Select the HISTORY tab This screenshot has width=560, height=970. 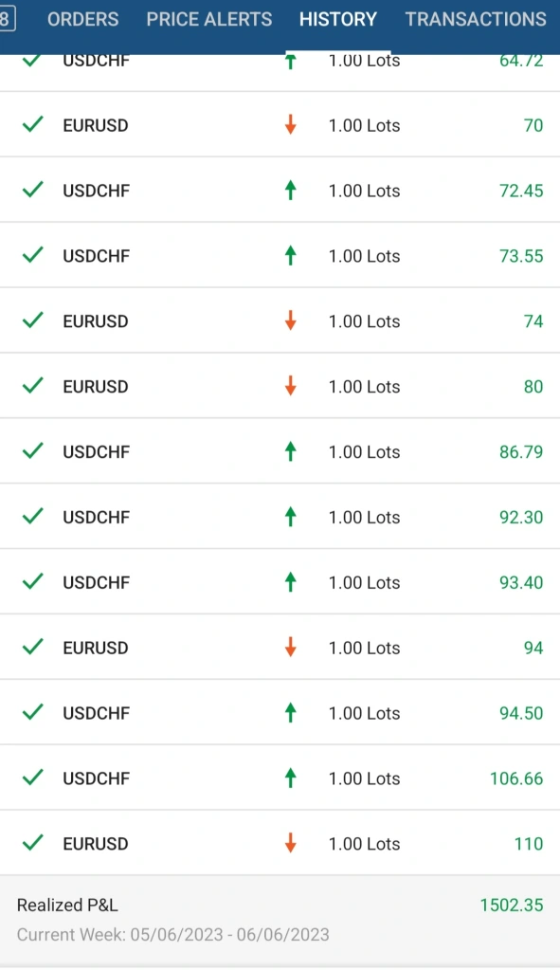[x=338, y=19]
